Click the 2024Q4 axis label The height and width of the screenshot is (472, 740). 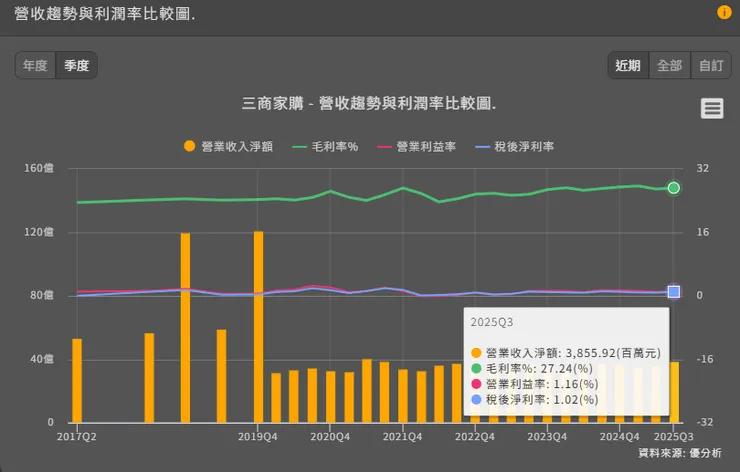pos(619,437)
